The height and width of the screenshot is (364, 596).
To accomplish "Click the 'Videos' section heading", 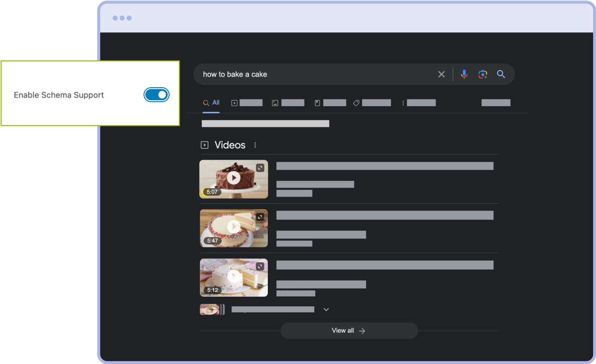I will point(230,145).
